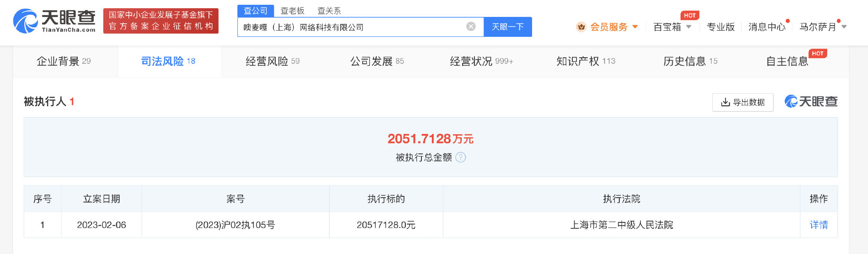
Task: Expand the 会员服务 dropdown arrow
Action: point(635,27)
